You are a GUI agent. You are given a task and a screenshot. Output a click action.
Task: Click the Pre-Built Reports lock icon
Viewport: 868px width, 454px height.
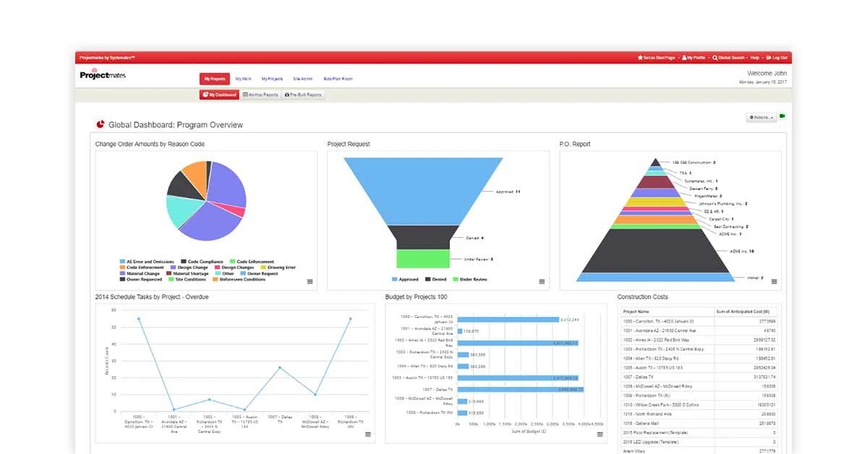(x=286, y=94)
